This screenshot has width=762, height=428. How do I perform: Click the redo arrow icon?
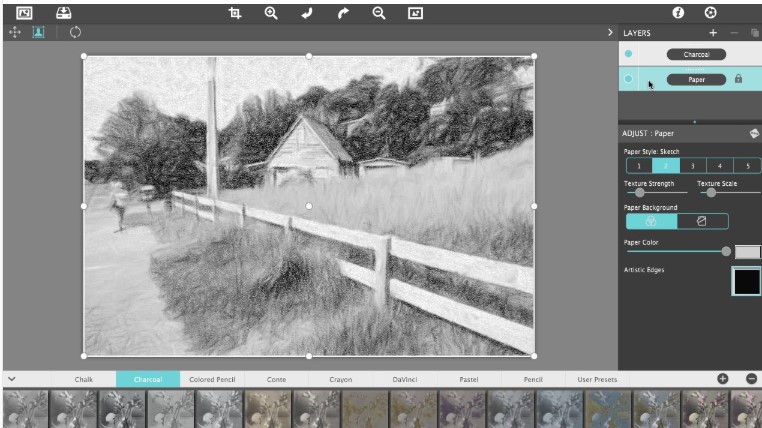click(x=343, y=13)
